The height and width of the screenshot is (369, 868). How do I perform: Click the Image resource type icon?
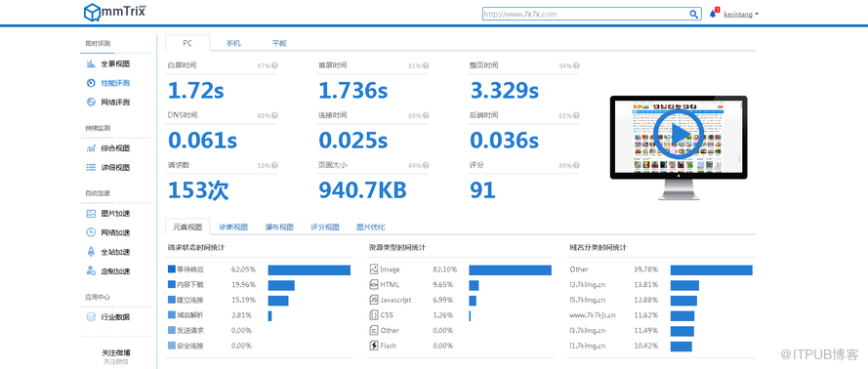(373, 269)
